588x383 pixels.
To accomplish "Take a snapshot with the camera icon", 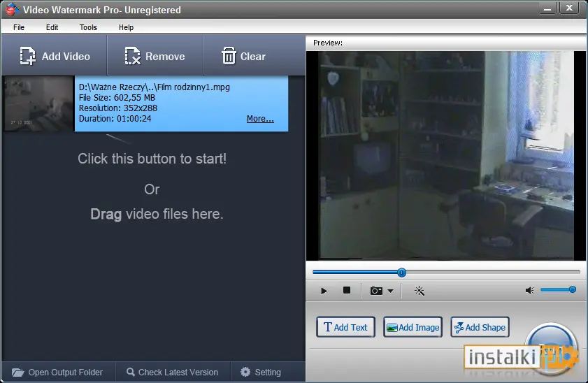I will [376, 291].
